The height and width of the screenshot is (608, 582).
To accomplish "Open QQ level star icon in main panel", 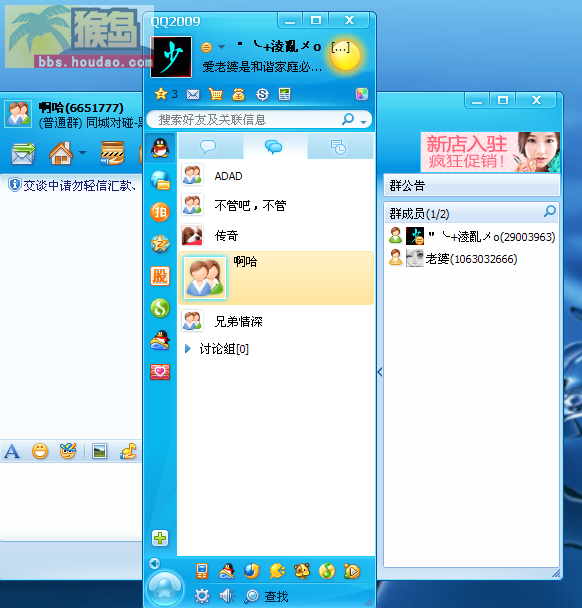I will [161, 94].
